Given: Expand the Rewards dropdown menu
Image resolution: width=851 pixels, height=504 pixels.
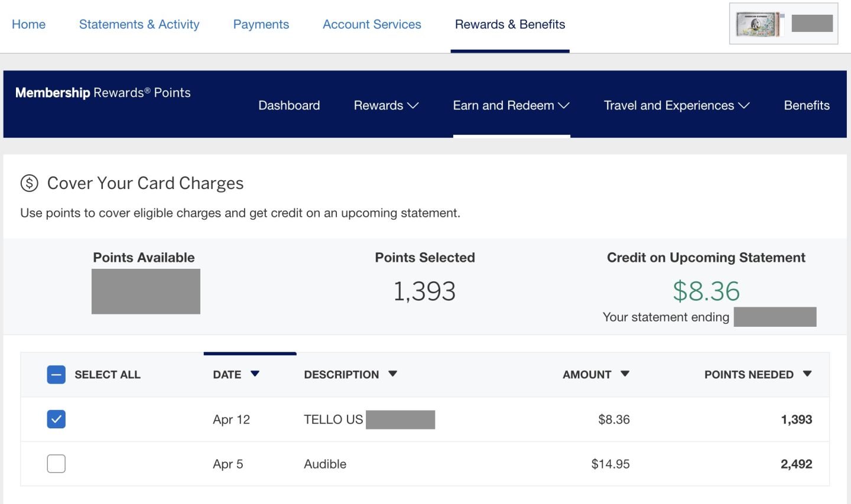Looking at the screenshot, I should pos(385,105).
